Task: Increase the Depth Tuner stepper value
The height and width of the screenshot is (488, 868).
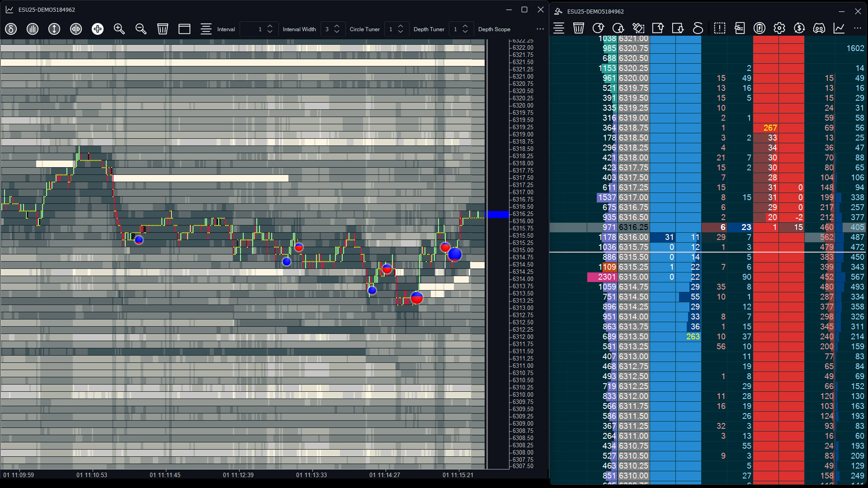Action: point(465,26)
